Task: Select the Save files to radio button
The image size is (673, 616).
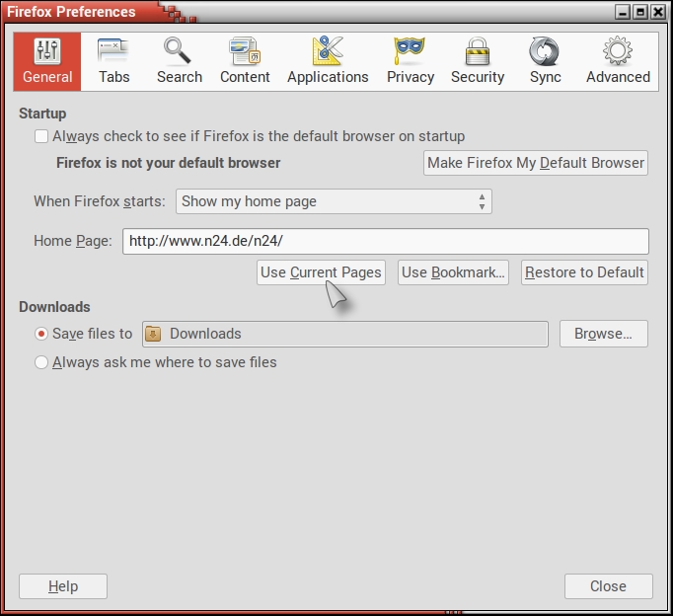Action: [x=41, y=334]
